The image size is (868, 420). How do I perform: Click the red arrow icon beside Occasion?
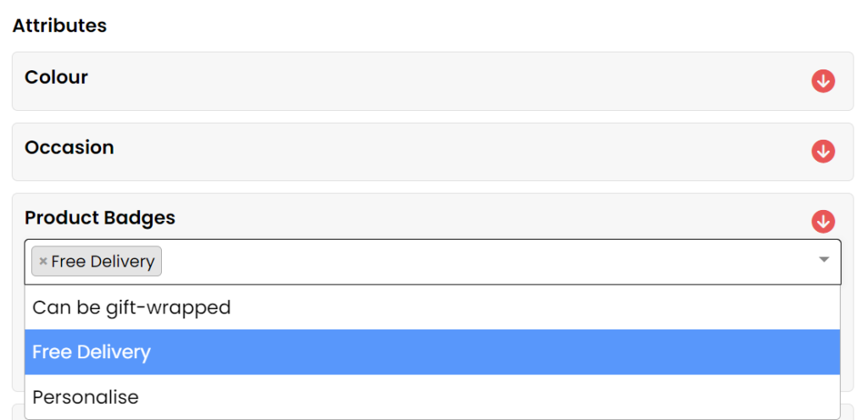tap(823, 152)
